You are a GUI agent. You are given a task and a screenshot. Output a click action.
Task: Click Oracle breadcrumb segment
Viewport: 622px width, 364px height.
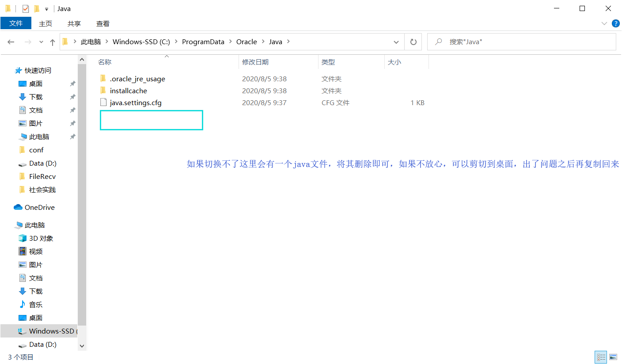point(247,42)
